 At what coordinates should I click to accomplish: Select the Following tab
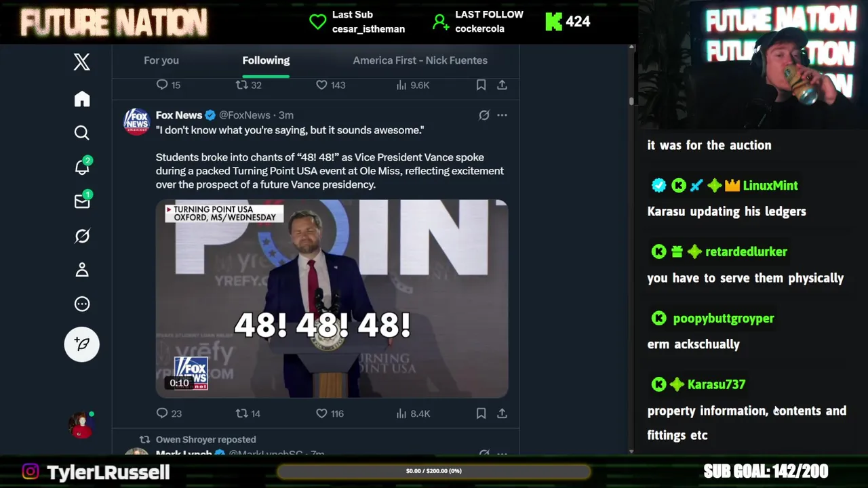pyautogui.click(x=266, y=60)
